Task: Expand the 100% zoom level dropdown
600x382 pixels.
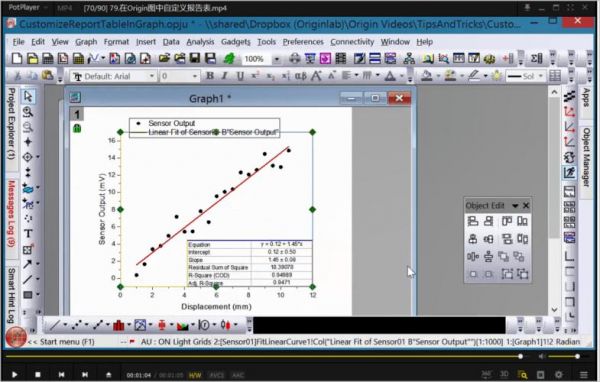Action: [x=277, y=59]
